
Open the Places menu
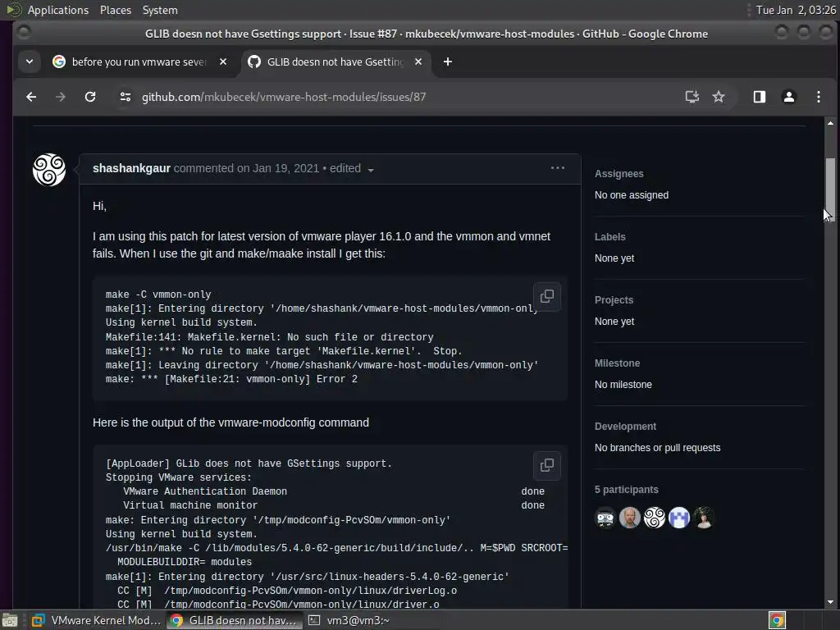tap(115, 10)
